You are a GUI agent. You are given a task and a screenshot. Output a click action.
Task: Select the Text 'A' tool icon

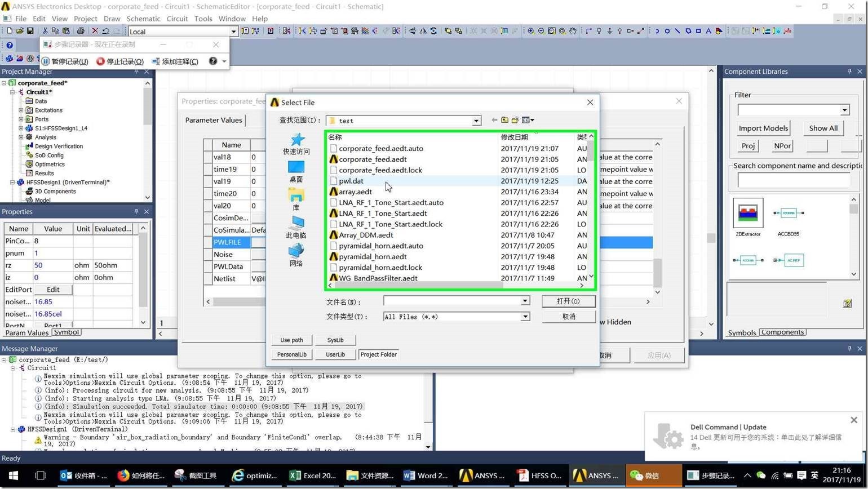point(708,31)
